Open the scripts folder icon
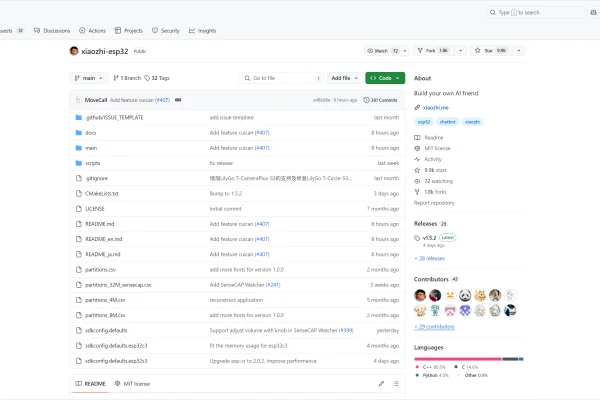Screen dimensions: 600x400 pyautogui.click(x=79, y=163)
